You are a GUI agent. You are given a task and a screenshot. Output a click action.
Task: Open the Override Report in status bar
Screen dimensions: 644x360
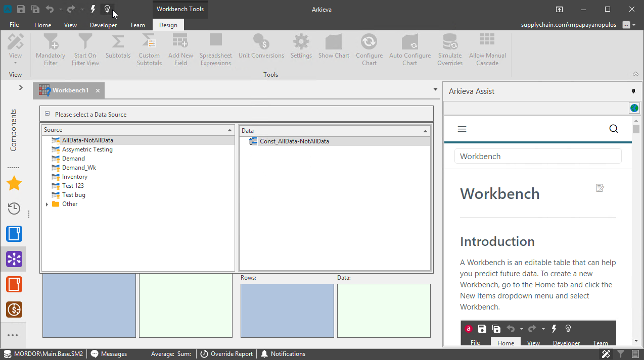(x=226, y=354)
